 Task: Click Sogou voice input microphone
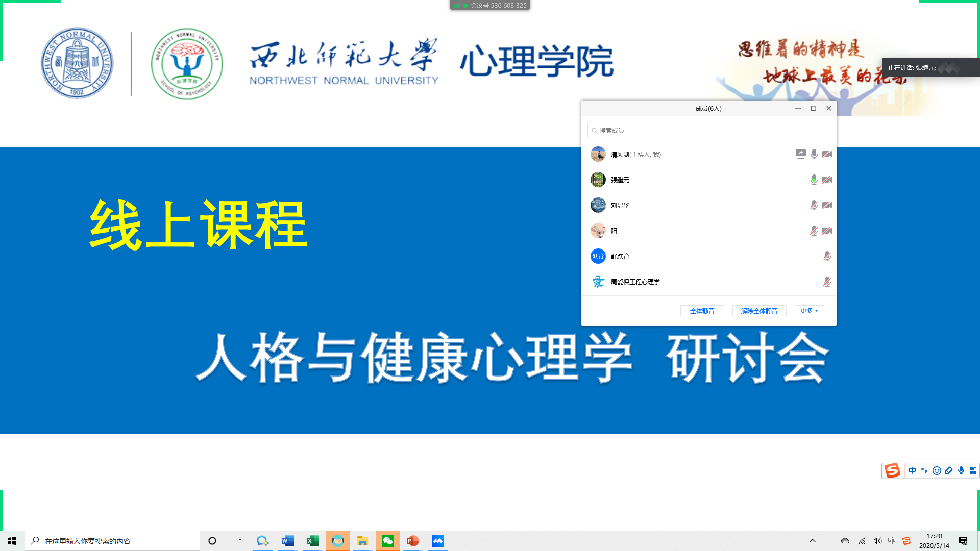961,470
